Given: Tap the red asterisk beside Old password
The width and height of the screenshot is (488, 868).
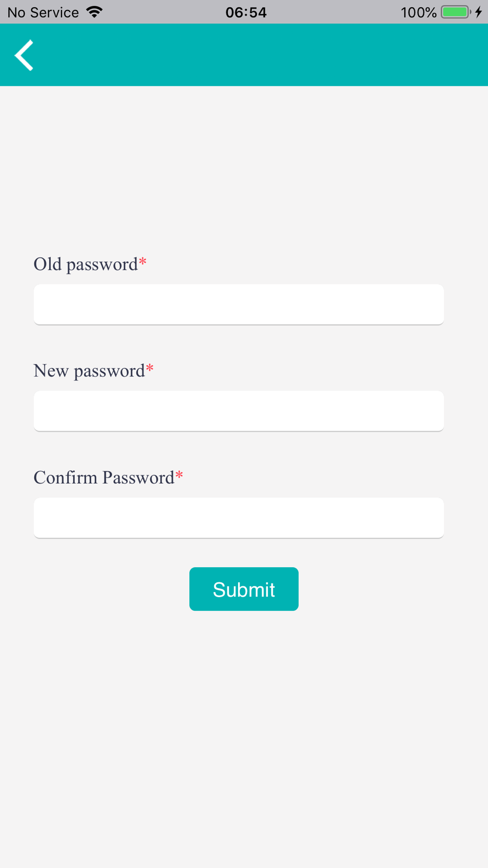Looking at the screenshot, I should click(x=142, y=262).
